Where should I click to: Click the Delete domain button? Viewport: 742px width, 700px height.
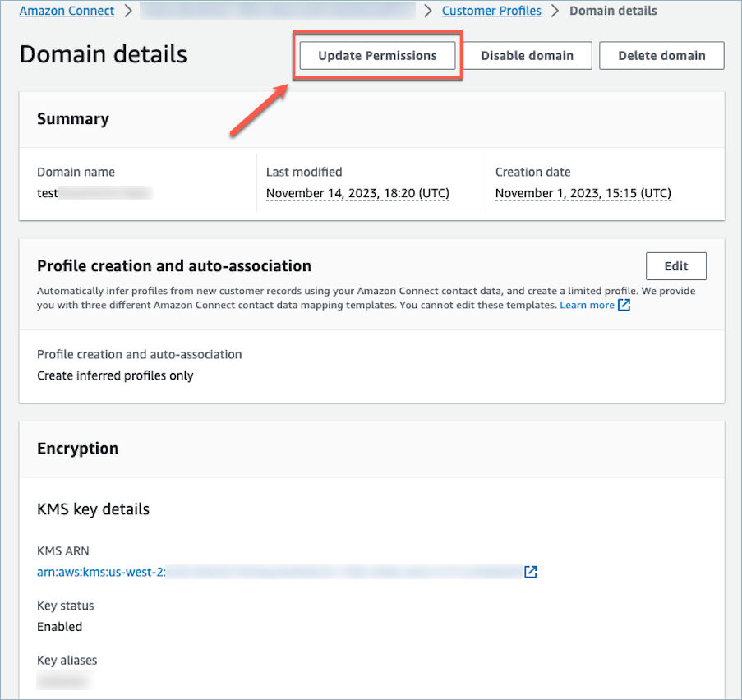(x=661, y=55)
